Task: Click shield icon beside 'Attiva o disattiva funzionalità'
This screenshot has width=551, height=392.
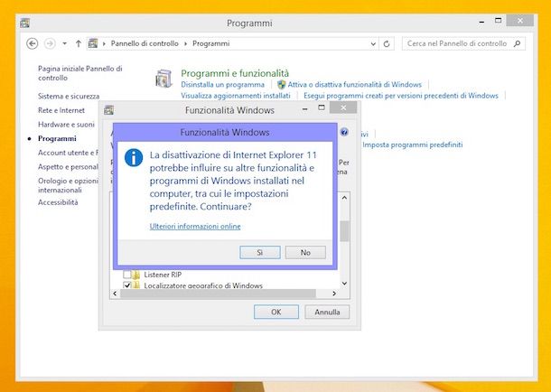Action: [281, 85]
